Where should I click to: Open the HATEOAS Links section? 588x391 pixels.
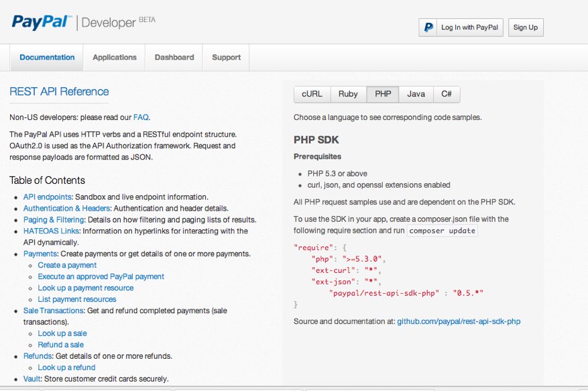tap(52, 231)
